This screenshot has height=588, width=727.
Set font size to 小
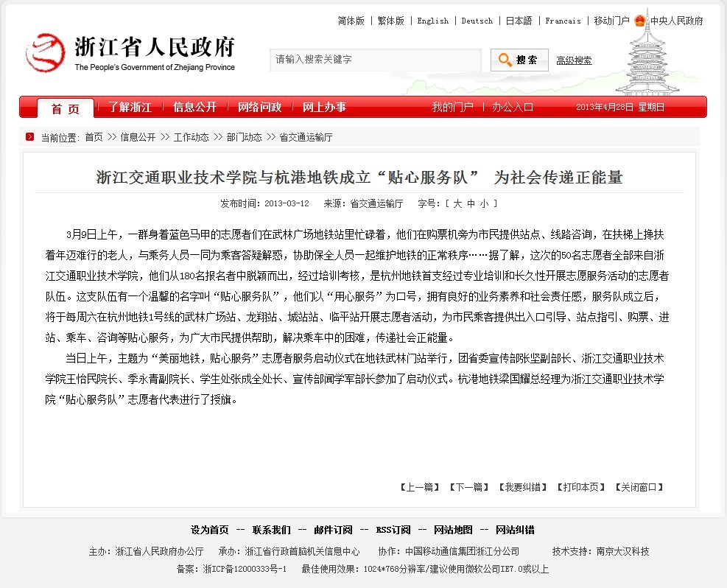[x=485, y=203]
